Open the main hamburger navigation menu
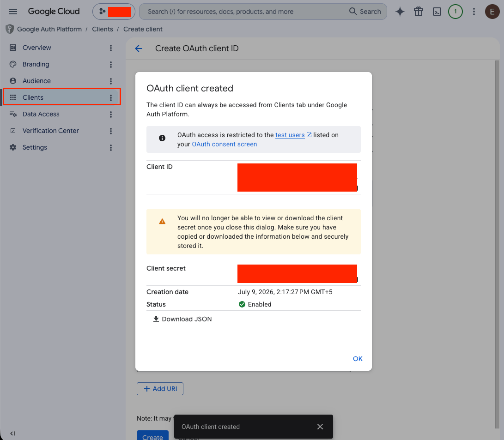The width and height of the screenshot is (504, 440). [13, 12]
